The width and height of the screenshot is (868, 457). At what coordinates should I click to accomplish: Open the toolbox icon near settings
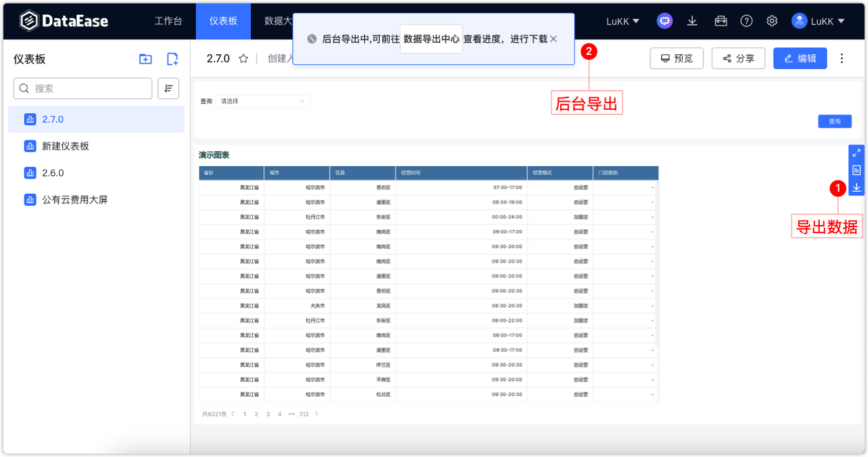[x=719, y=20]
